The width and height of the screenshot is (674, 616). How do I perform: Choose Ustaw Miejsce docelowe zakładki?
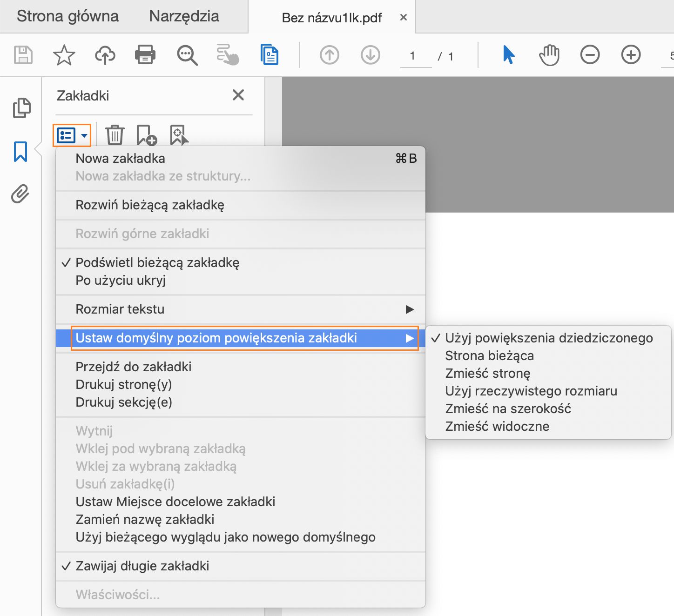[241, 502]
